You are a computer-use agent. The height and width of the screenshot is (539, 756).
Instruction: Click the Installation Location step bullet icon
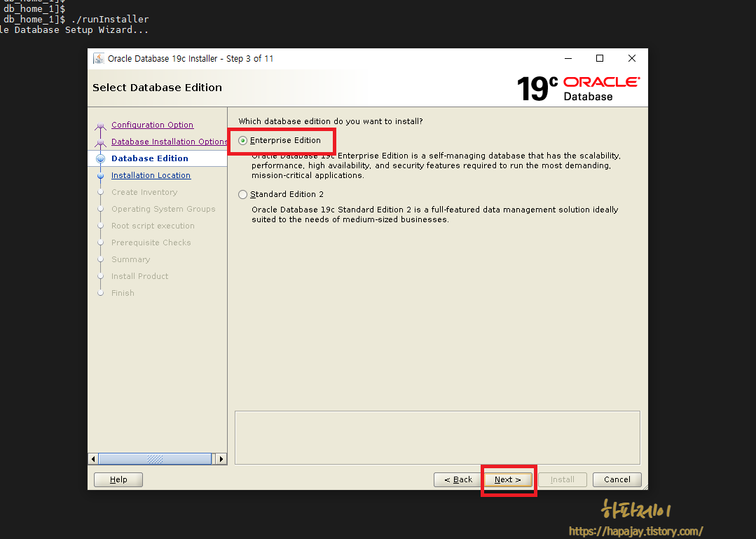(x=100, y=176)
